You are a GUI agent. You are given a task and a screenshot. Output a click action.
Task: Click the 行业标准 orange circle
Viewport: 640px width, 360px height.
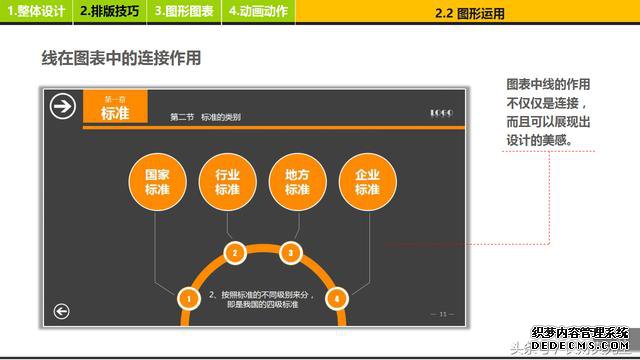(227, 182)
